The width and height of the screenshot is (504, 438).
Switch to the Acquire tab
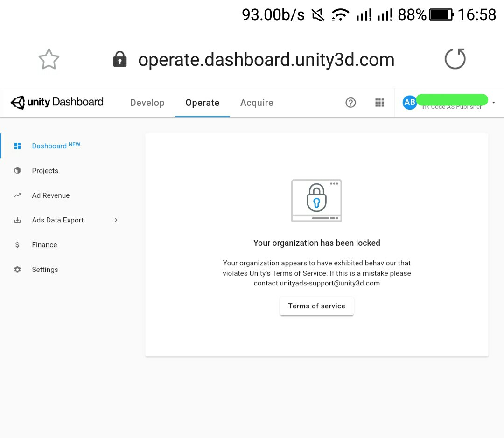[x=256, y=102]
